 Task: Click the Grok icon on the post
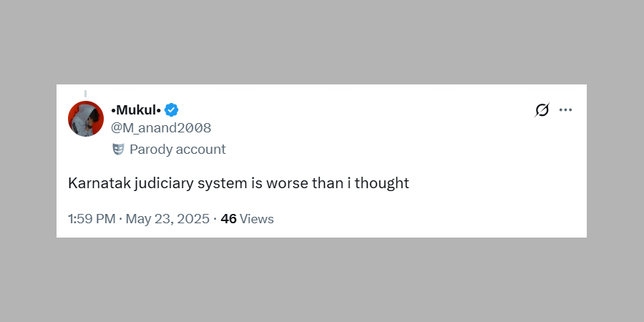[542, 110]
